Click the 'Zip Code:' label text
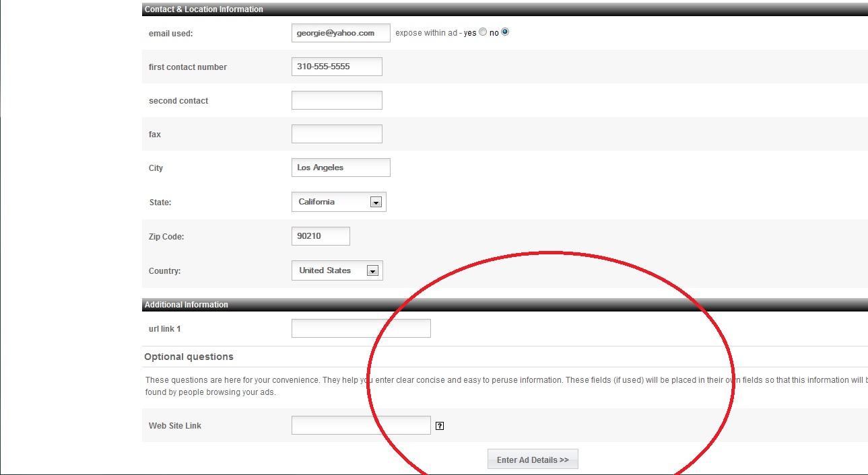Image resolution: width=868 pixels, height=475 pixels. point(166,237)
